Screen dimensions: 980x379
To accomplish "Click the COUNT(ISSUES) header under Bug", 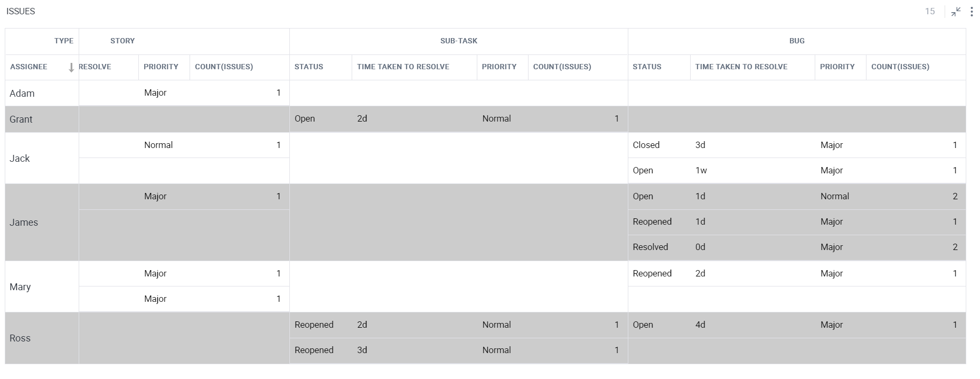I will tap(900, 67).
